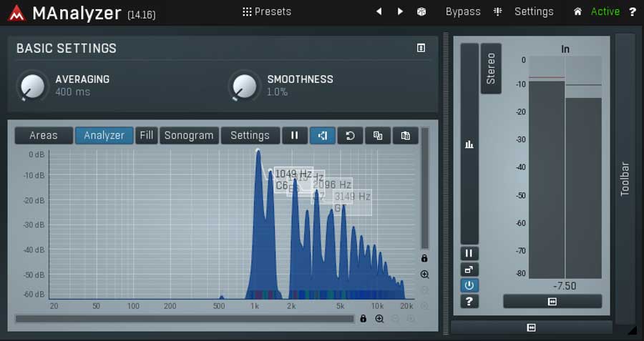Select the Analyzer tab
This screenshot has width=644, height=341.
pos(104,135)
